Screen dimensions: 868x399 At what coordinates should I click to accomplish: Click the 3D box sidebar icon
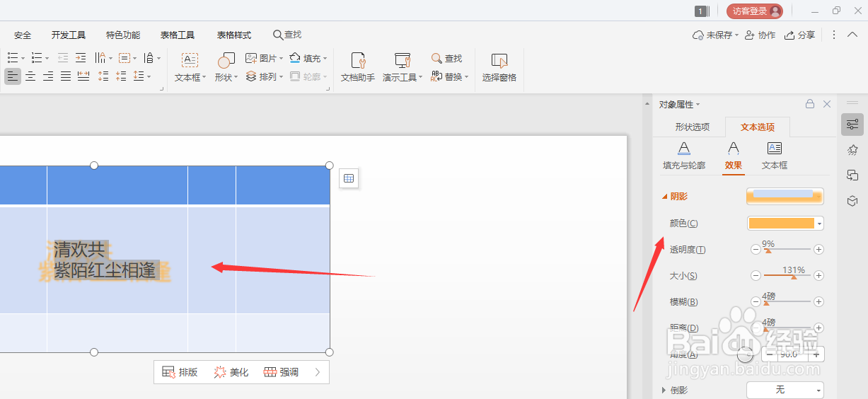click(x=852, y=202)
